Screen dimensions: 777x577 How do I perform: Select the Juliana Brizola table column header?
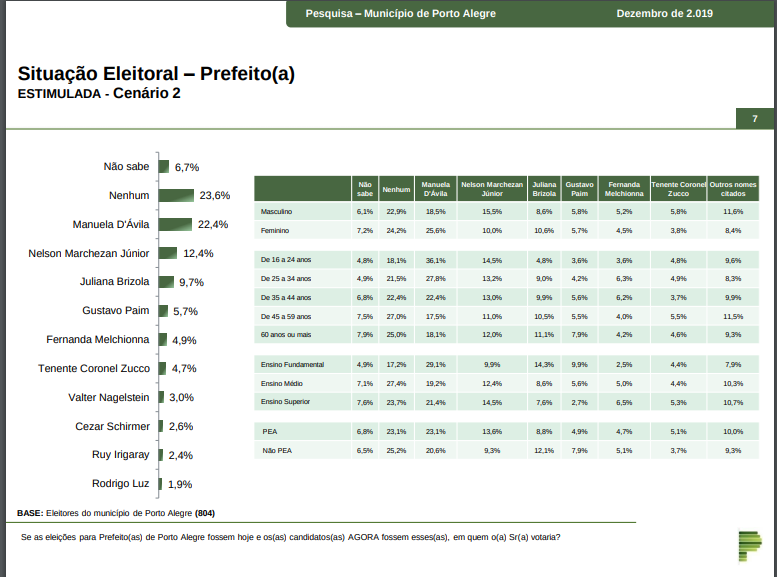(544, 188)
